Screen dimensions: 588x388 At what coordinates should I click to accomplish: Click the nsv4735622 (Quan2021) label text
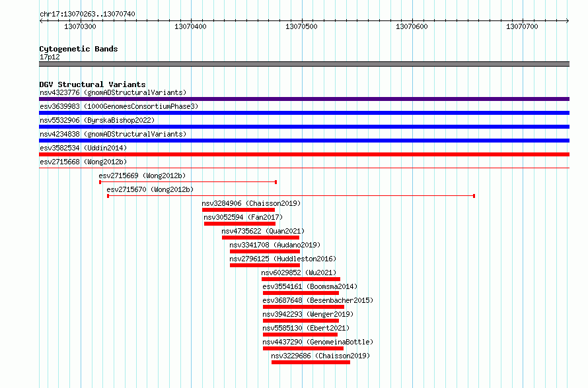click(263, 231)
